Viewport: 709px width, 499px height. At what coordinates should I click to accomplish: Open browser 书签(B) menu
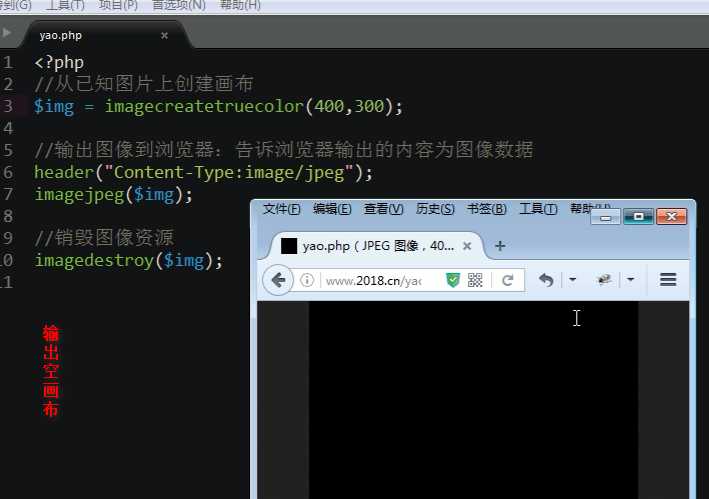pyautogui.click(x=487, y=209)
